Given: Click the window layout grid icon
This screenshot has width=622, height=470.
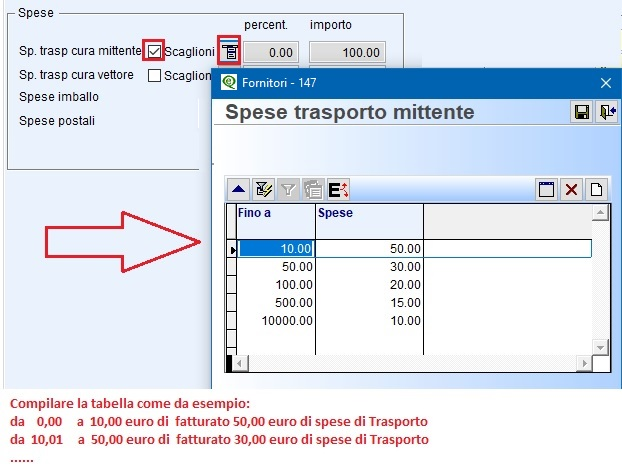Looking at the screenshot, I should [546, 189].
